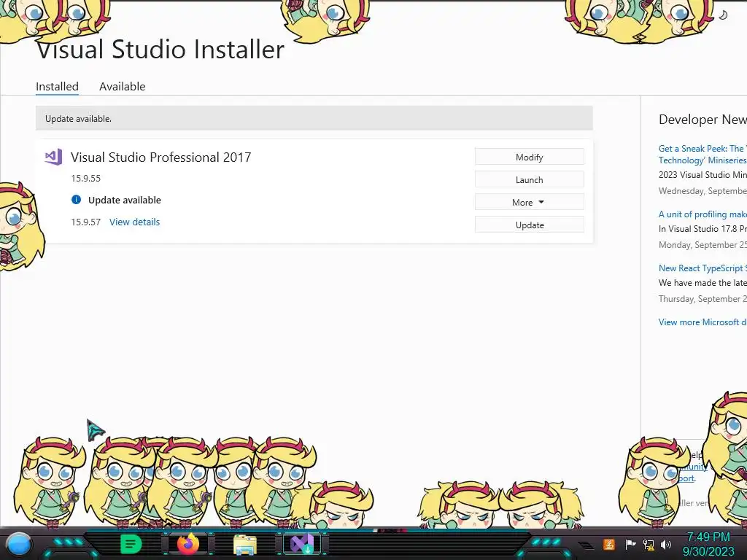Launch Firefox from the taskbar

[x=188, y=544]
